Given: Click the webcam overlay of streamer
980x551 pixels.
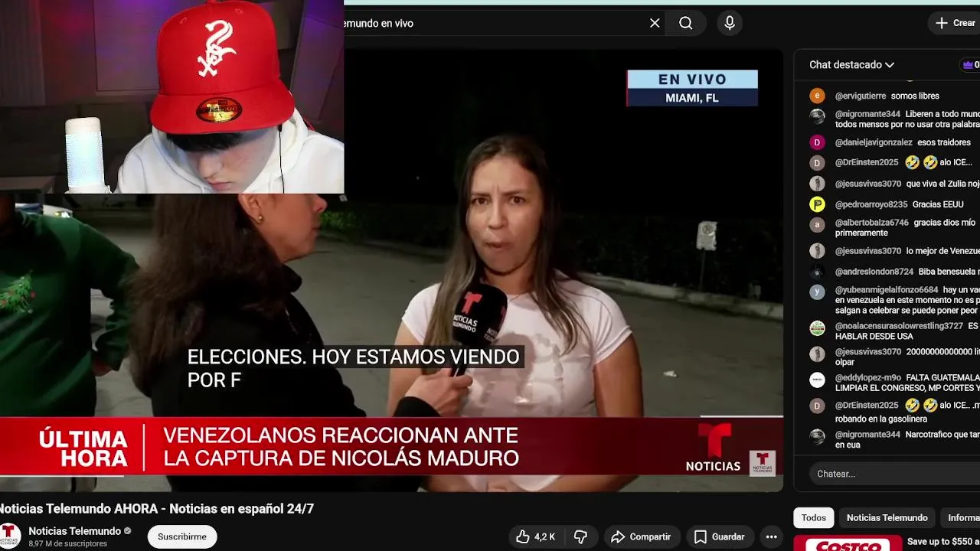Looking at the screenshot, I should pos(171,96).
